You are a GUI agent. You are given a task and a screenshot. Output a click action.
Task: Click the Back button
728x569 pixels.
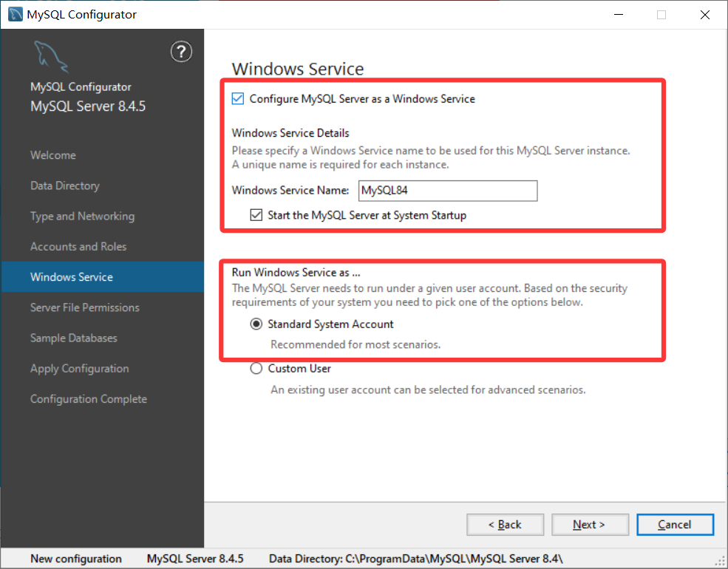click(505, 525)
